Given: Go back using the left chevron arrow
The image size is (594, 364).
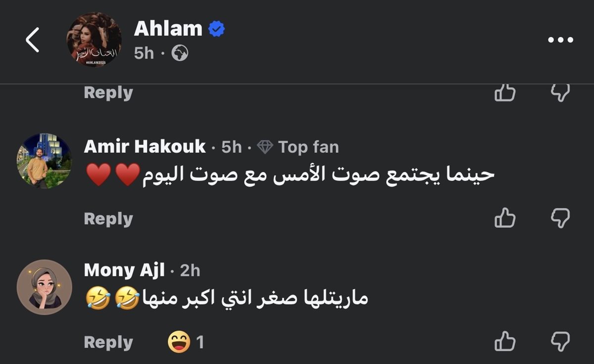Looking at the screenshot, I should pos(32,40).
